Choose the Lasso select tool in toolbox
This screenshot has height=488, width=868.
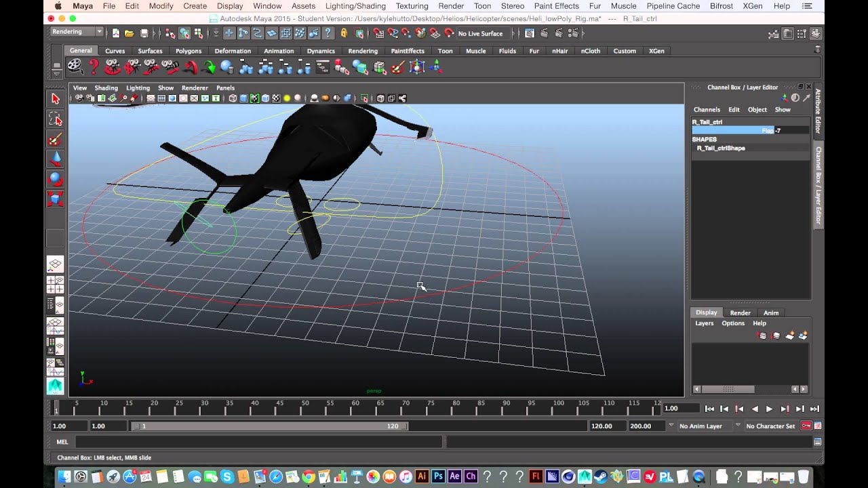tap(56, 119)
